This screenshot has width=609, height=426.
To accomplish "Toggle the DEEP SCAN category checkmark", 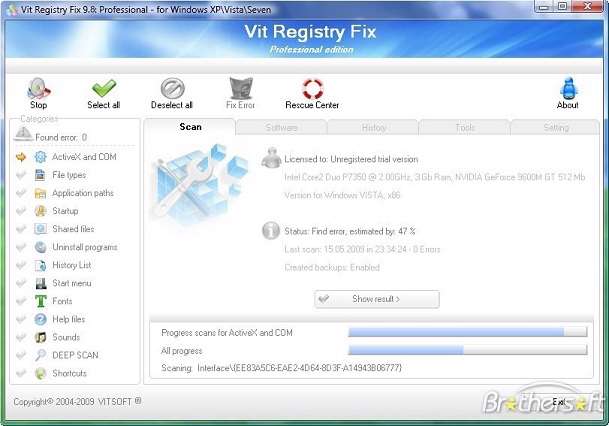I will click(21, 355).
